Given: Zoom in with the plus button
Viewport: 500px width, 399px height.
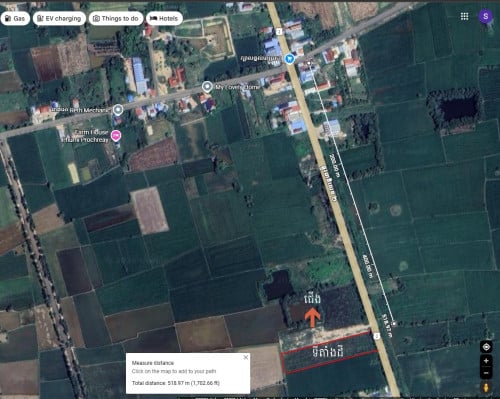Looking at the screenshot, I should click(486, 361).
